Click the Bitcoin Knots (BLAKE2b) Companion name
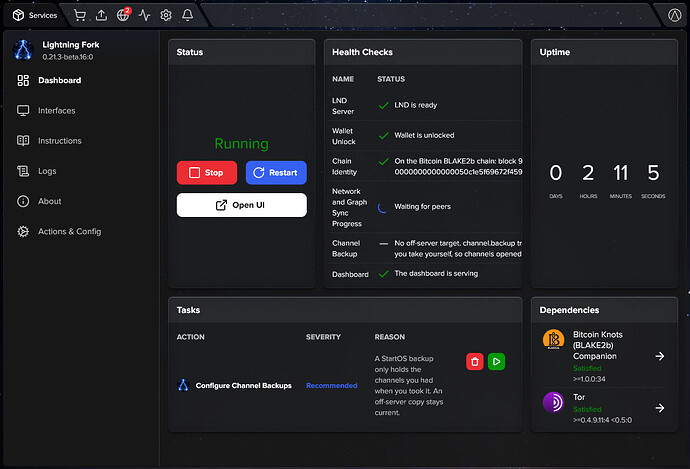 coord(598,345)
